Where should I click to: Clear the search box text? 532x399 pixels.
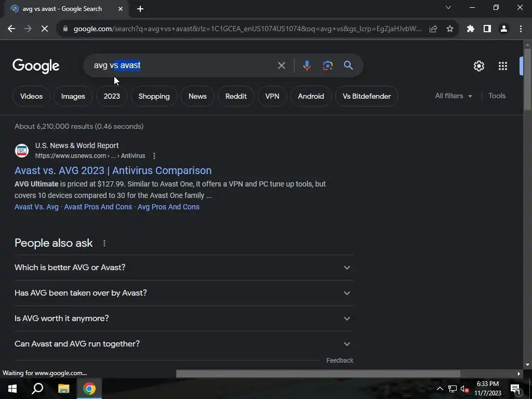281,65
